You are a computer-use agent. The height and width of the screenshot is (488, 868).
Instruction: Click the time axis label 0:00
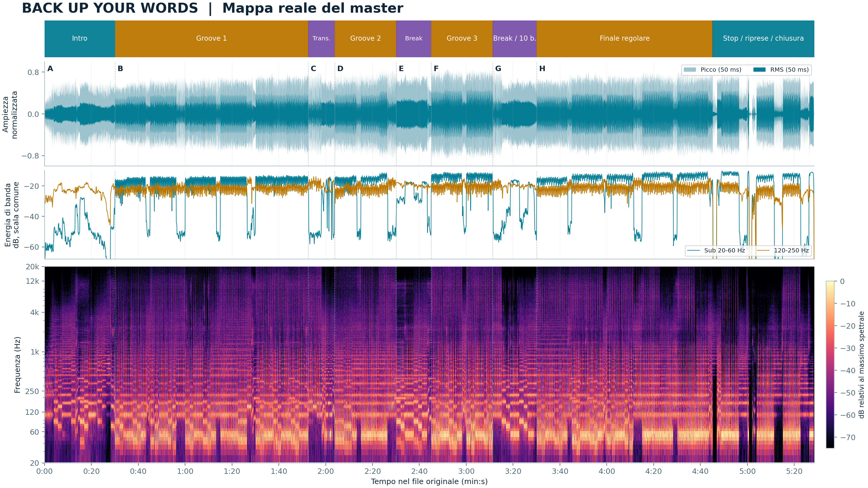click(x=45, y=471)
